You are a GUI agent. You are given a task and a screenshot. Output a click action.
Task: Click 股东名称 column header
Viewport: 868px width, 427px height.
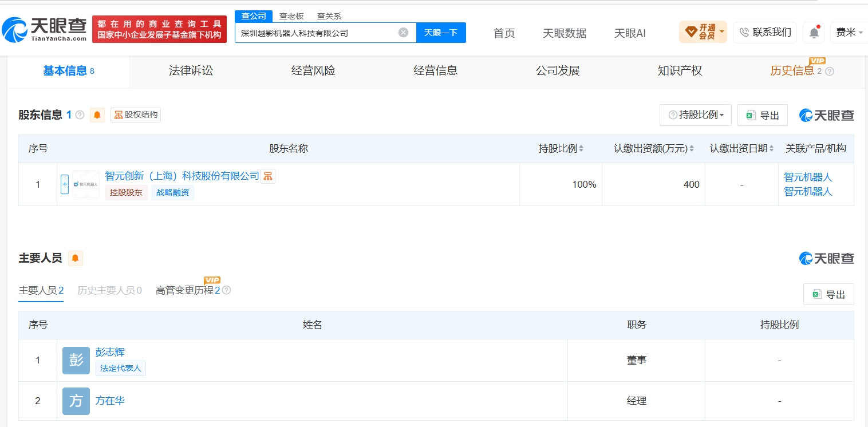(289, 149)
